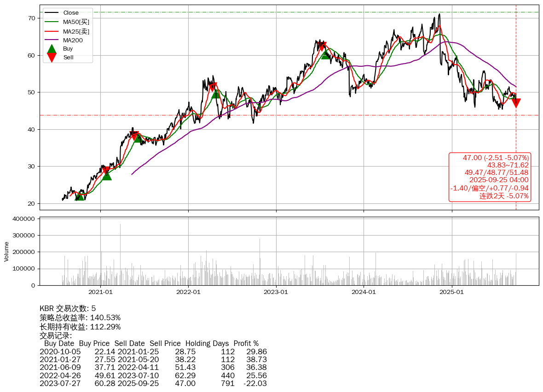Screen dimensions: 543x392
Task: Click the Volume axis label
Action: click(6, 252)
